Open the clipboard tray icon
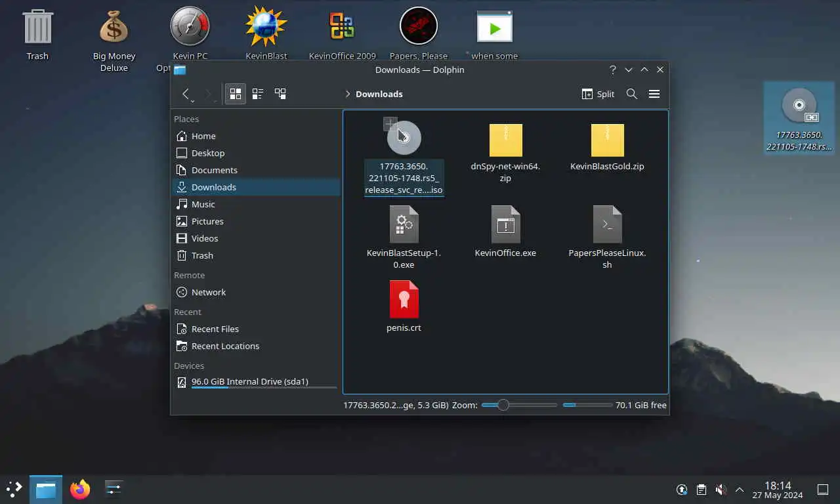 click(702, 490)
